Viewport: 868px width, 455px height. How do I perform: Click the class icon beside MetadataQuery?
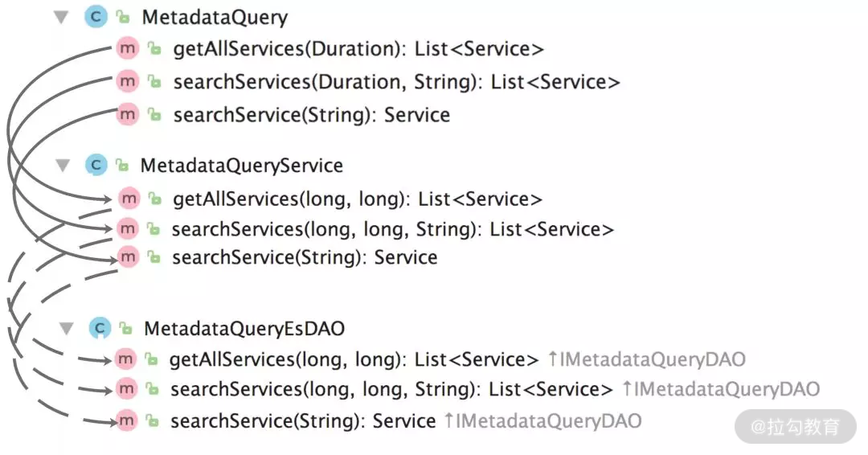(x=96, y=17)
